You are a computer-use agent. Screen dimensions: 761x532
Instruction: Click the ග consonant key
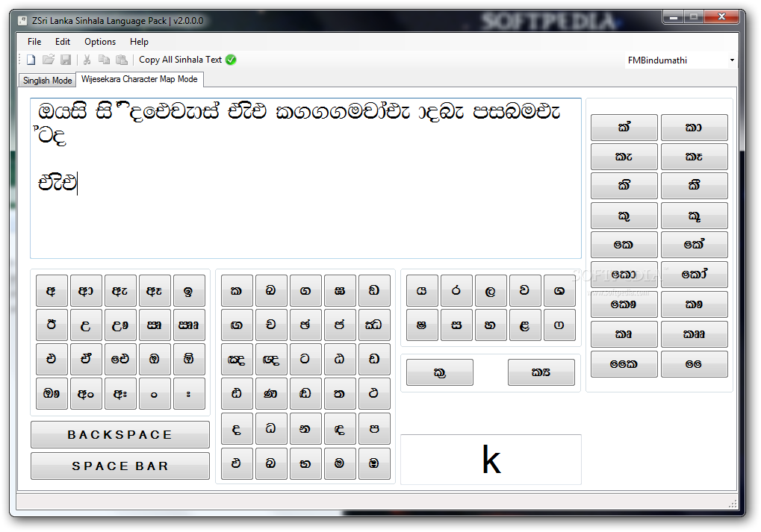coord(305,290)
